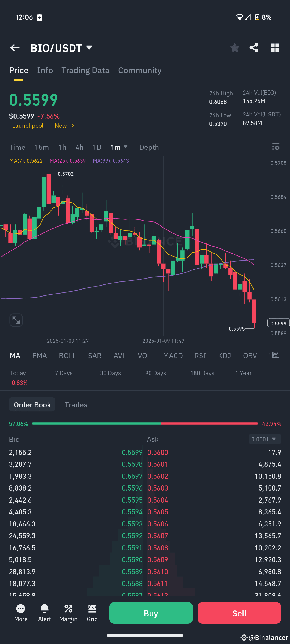The image size is (290, 644).
Task: Select bid price 0.5599 in order book
Action: (132, 452)
